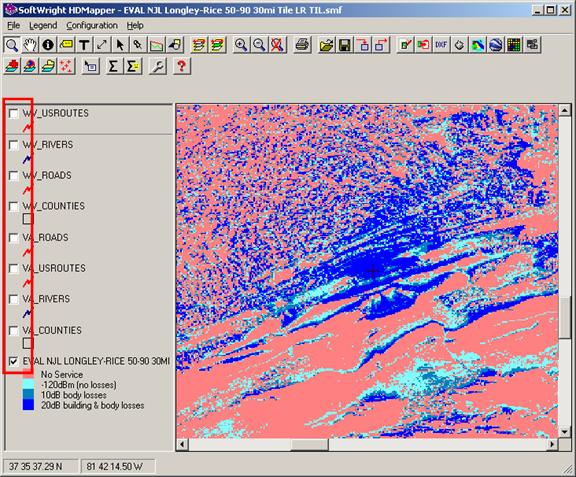Click the red question mark help icon
The image size is (576, 477).
click(181, 67)
